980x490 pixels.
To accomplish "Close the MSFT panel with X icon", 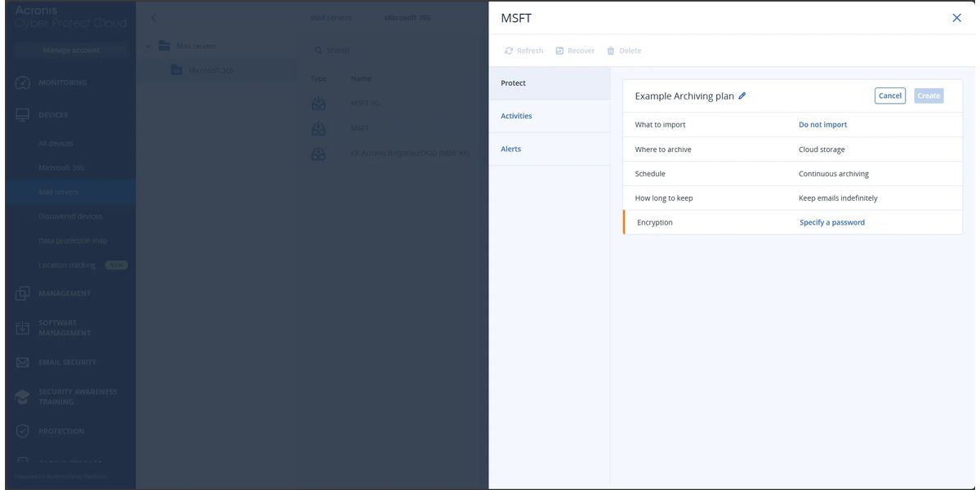I will [x=956, y=18].
